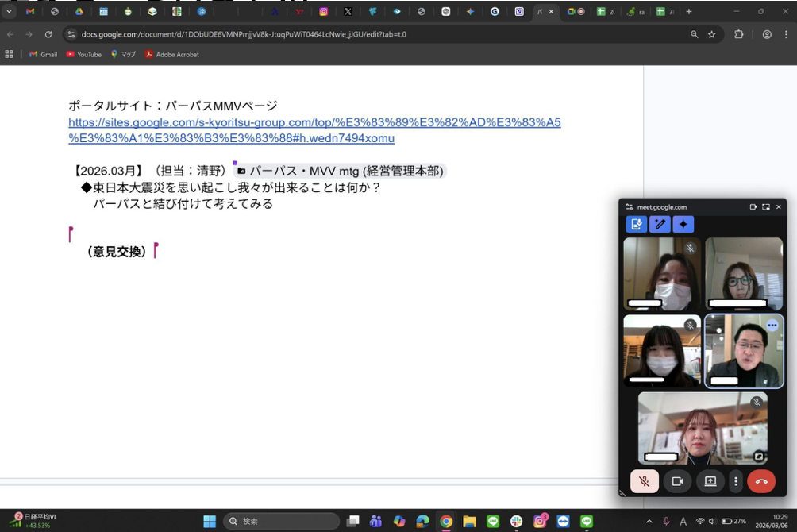Reload the Google Docs page
Image resolution: width=797 pixels, height=532 pixels.
coord(48,35)
